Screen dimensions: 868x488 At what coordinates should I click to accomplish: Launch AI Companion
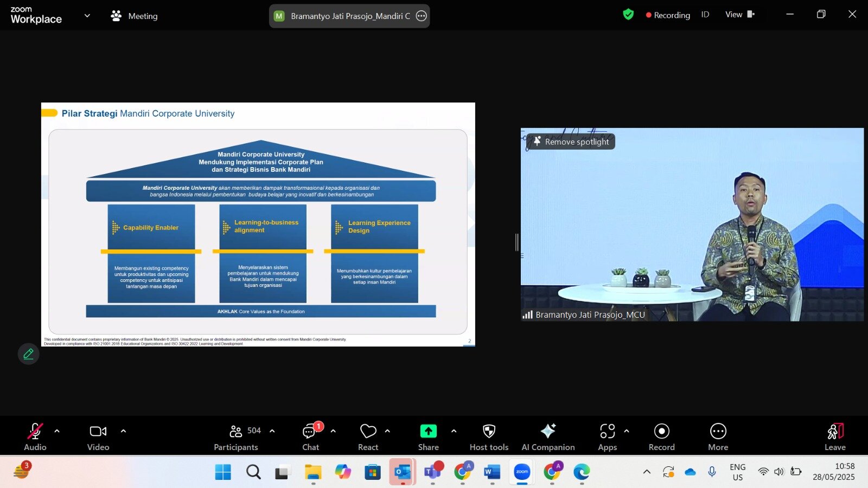[x=548, y=437]
